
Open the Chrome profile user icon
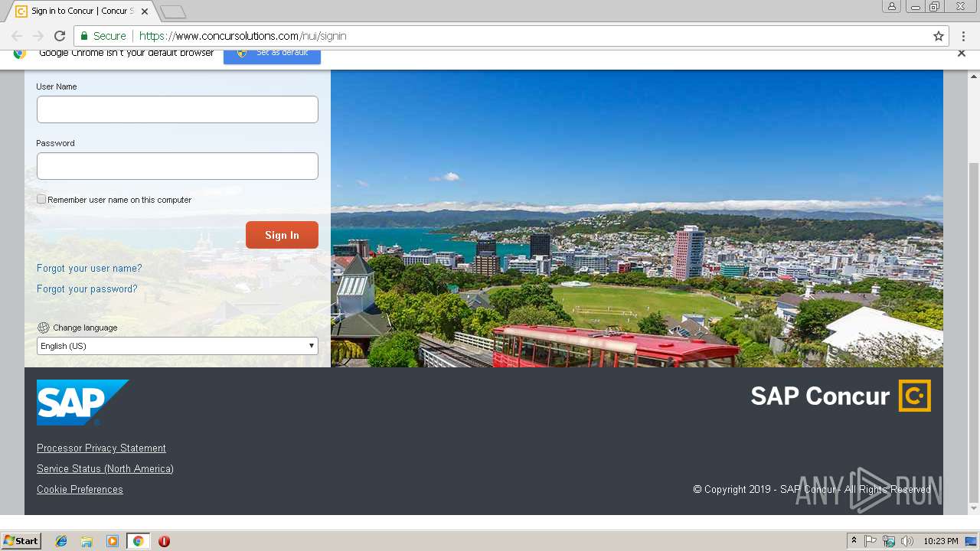(891, 6)
